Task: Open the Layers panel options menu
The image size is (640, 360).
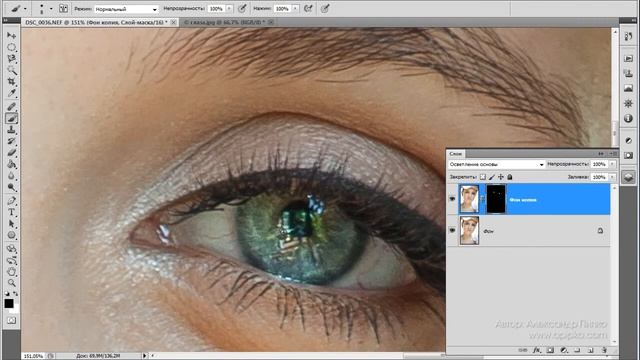Action: point(613,154)
